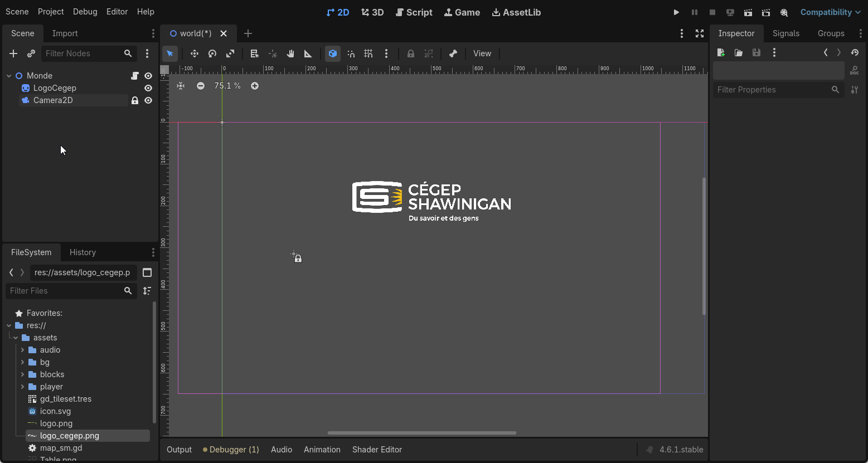Viewport: 868px width, 463px height.
Task: Select the Ruler measuring tool
Action: point(308,53)
